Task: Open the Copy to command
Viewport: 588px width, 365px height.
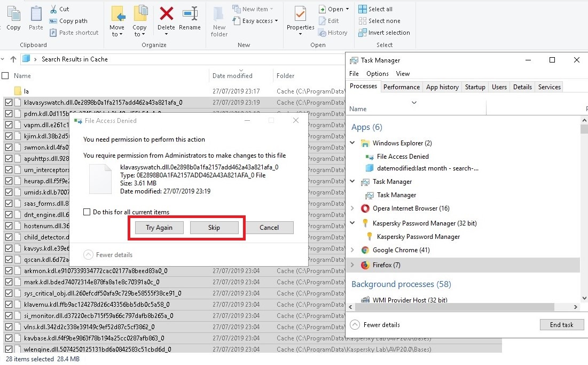Action: tap(139, 21)
